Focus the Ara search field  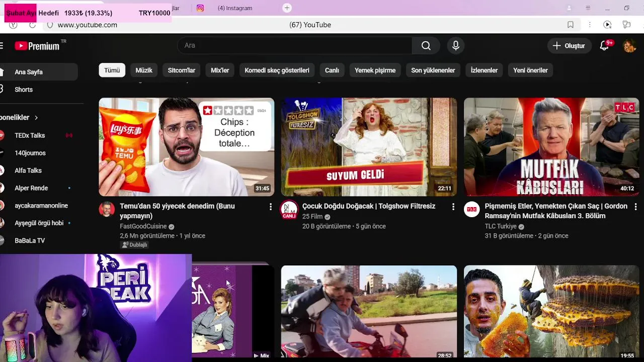coord(295,46)
